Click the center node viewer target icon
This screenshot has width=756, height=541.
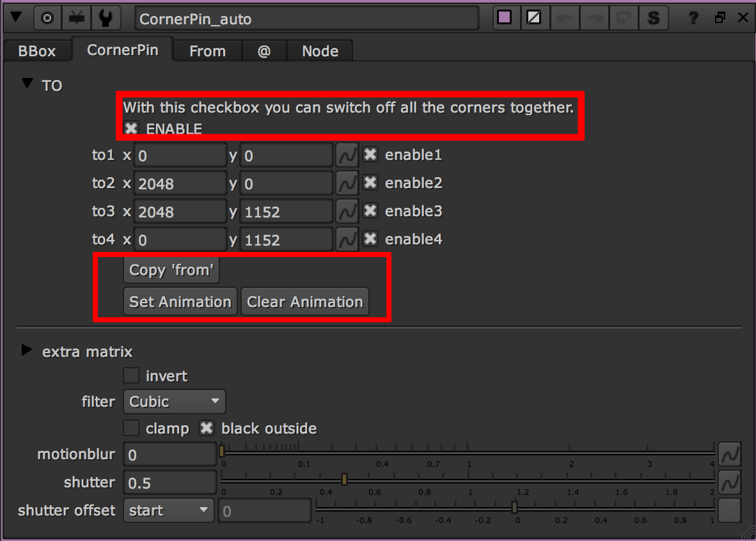coord(47,18)
